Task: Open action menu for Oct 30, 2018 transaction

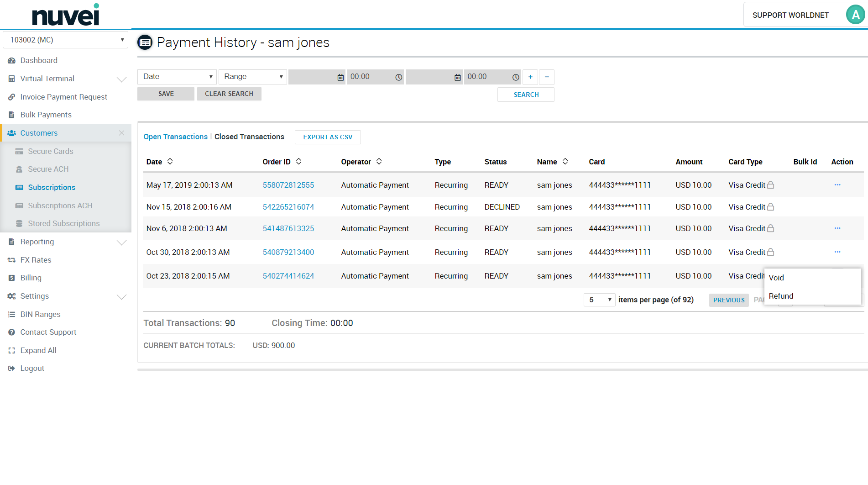Action: point(837,252)
